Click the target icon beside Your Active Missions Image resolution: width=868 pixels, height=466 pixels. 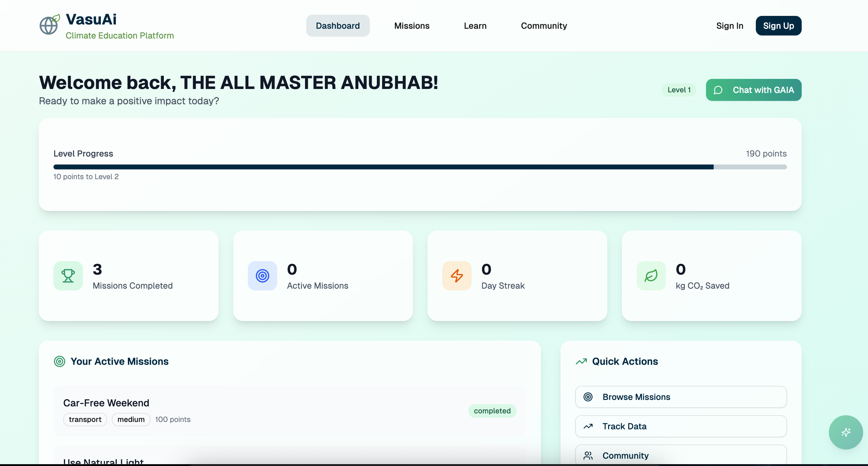tap(60, 361)
